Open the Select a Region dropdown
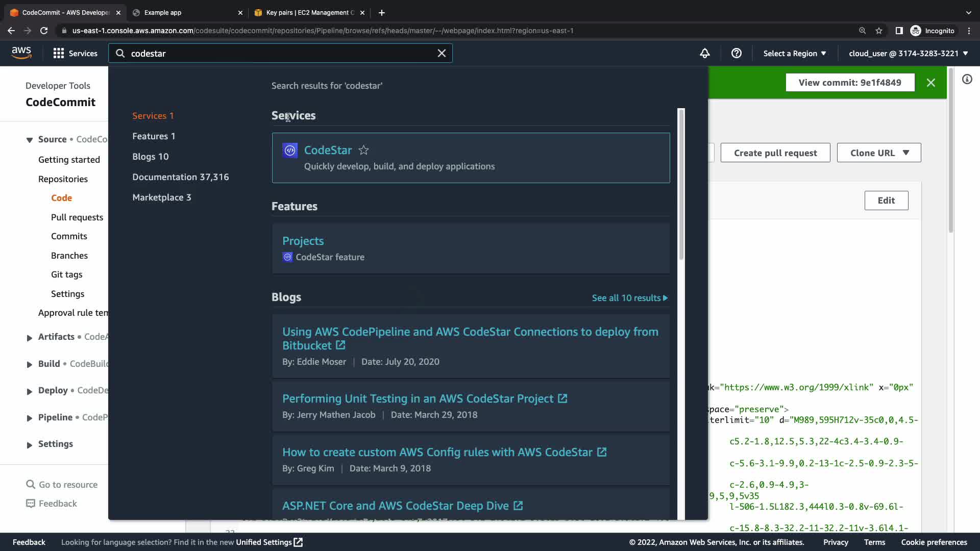Image resolution: width=980 pixels, height=551 pixels. pyautogui.click(x=794, y=54)
